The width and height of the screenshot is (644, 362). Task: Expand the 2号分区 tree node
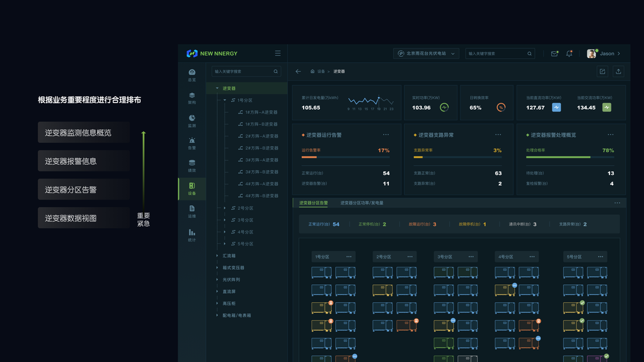coord(225,208)
